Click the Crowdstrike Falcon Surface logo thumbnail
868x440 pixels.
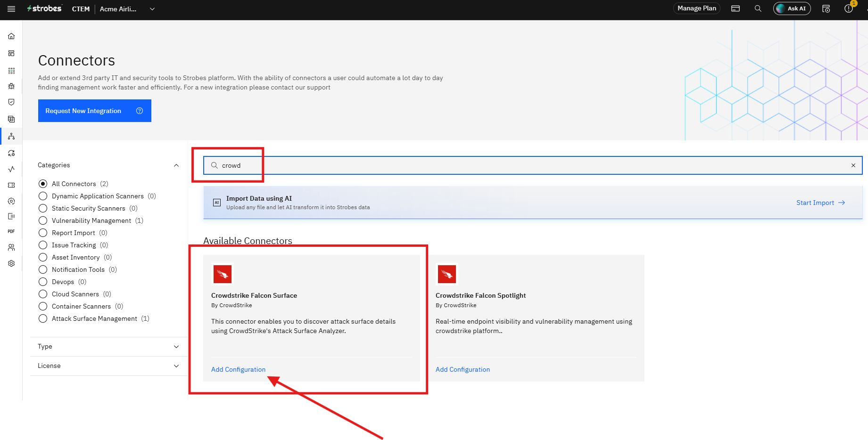223,274
